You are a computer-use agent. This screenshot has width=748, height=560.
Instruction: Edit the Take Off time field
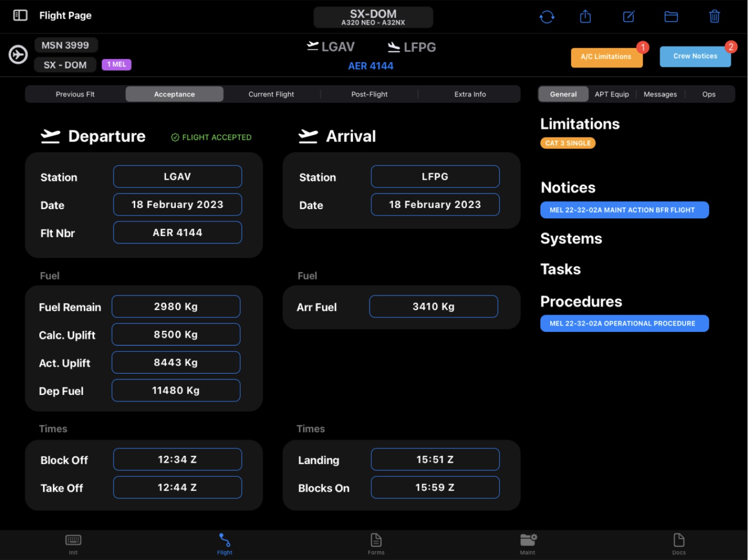[x=178, y=488]
